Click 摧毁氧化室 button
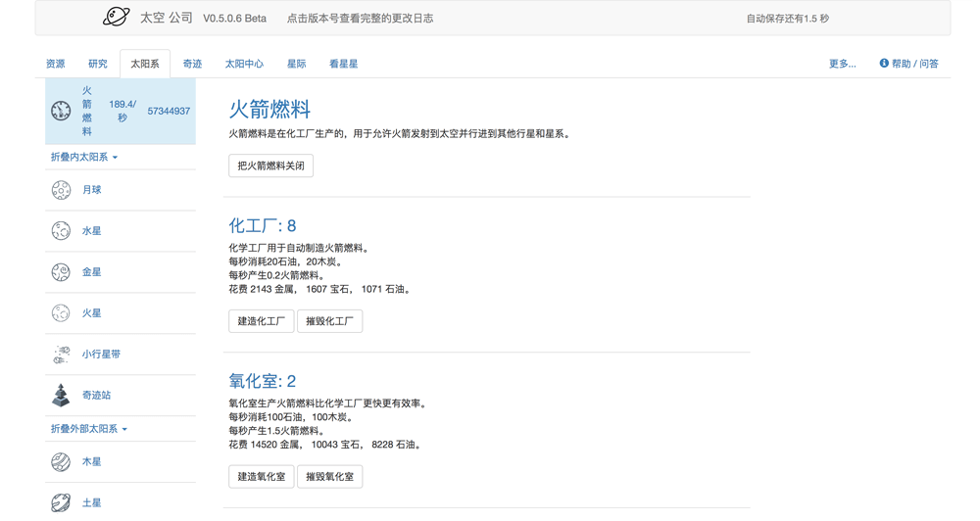 click(329, 477)
